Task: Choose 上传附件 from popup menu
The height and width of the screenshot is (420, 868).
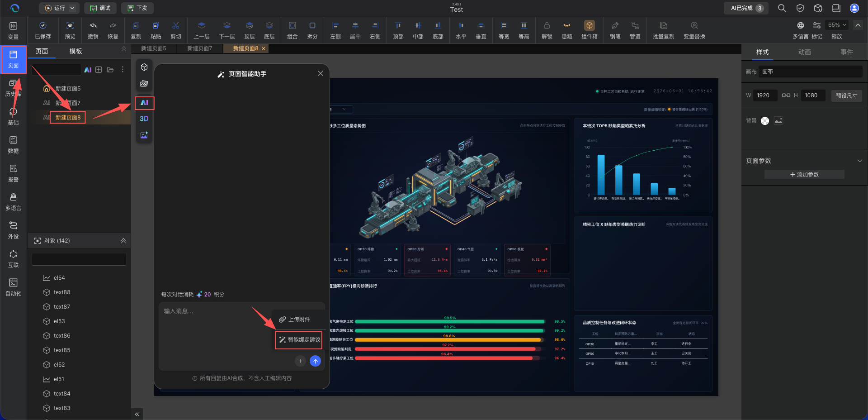Action: [x=299, y=320]
